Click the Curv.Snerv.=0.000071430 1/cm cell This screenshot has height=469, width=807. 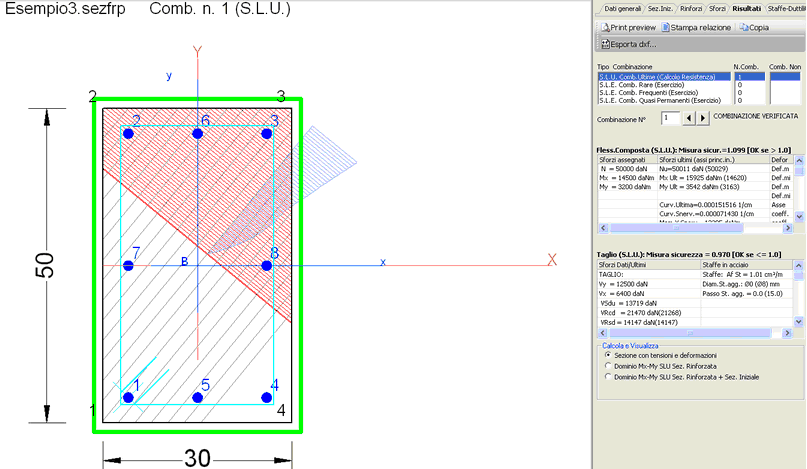click(713, 214)
